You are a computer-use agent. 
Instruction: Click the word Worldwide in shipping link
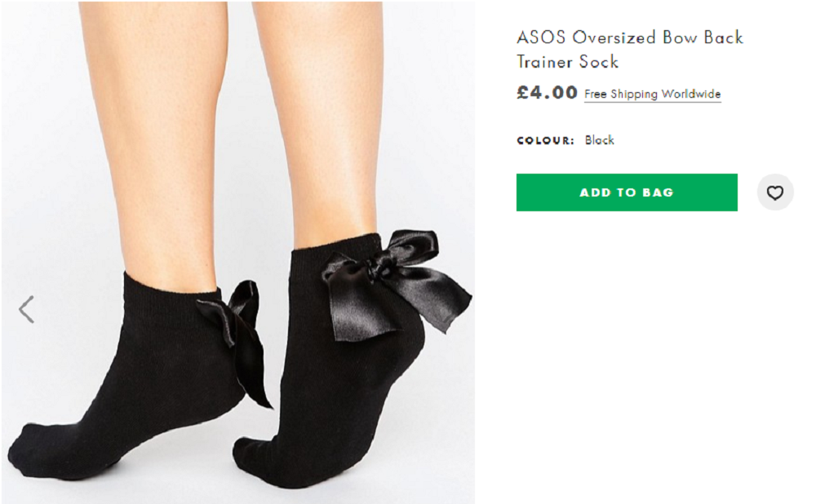690,95
